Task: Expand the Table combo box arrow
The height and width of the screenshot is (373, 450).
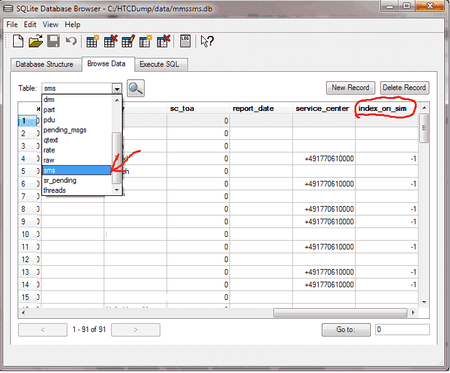Action: pos(117,88)
